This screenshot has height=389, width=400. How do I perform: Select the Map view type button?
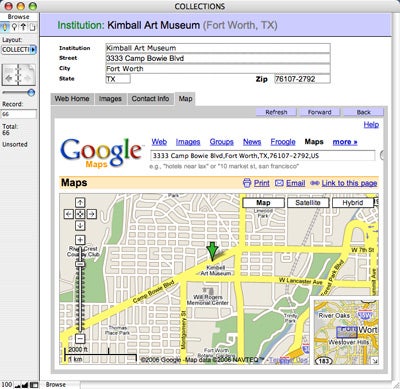[x=263, y=203]
